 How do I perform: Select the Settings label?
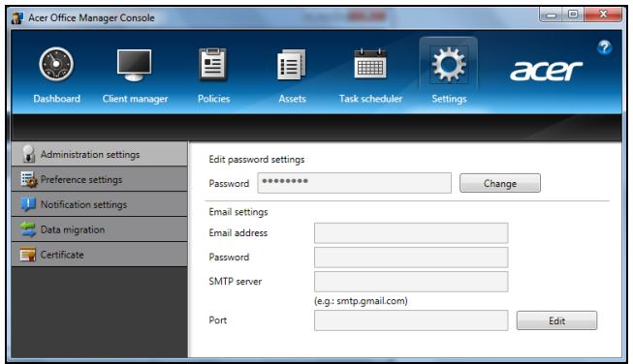tap(449, 99)
